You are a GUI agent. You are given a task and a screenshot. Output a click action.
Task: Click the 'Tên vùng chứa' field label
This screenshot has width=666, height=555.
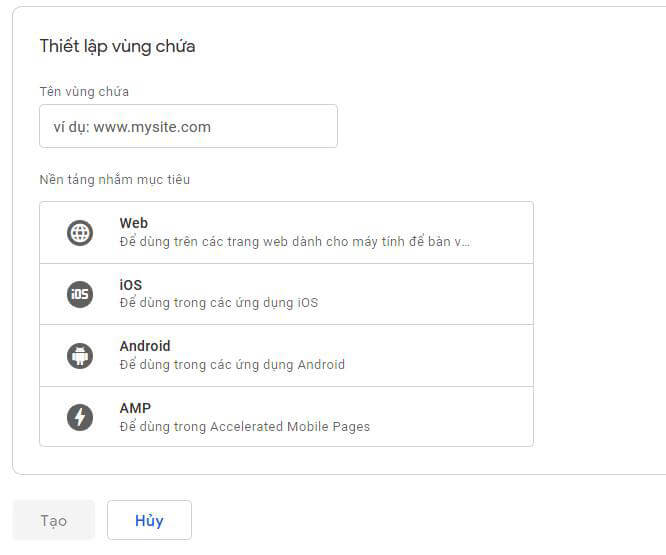(84, 91)
